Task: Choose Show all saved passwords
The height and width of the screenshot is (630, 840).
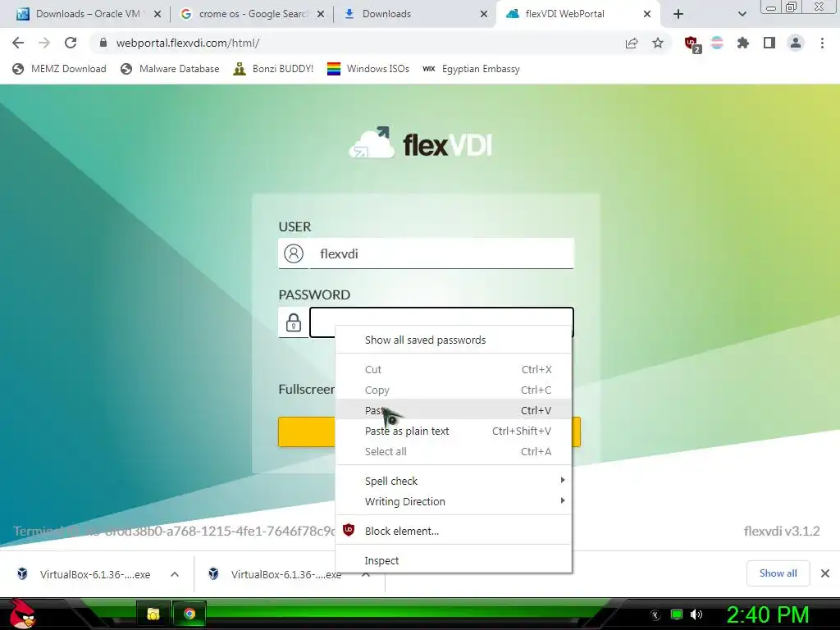Action: tap(453, 340)
